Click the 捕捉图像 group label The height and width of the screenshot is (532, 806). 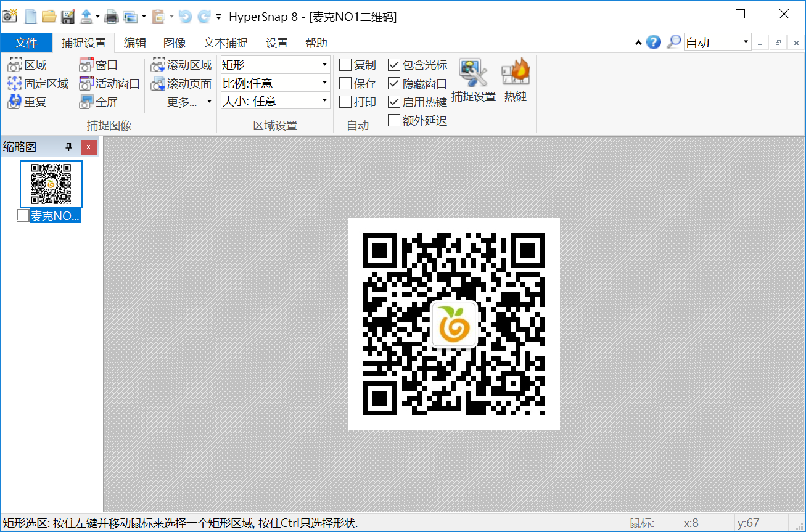coord(109,126)
